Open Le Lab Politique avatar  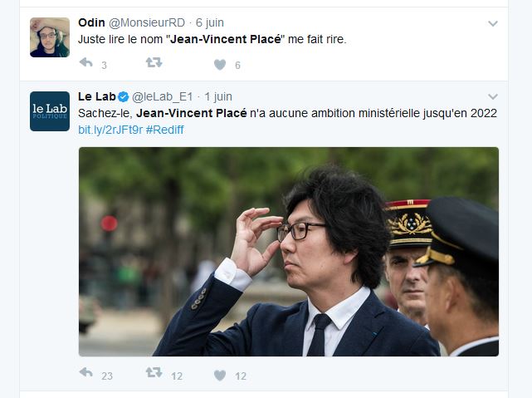(x=50, y=111)
